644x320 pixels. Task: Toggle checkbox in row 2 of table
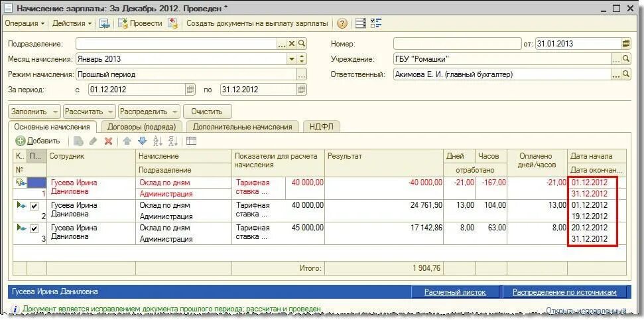click(34, 206)
